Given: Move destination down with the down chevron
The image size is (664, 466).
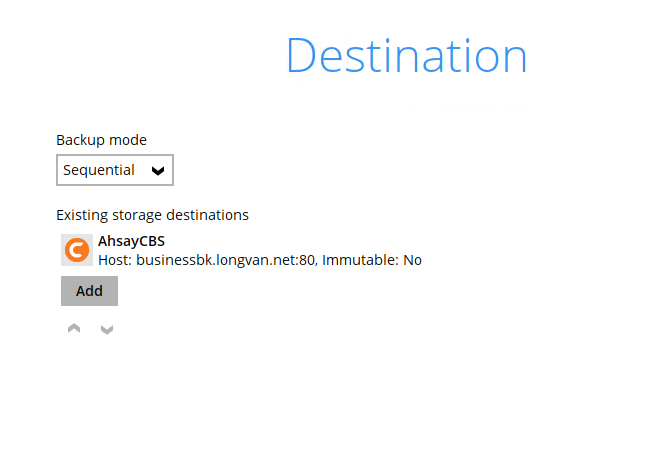Looking at the screenshot, I should click(107, 329).
